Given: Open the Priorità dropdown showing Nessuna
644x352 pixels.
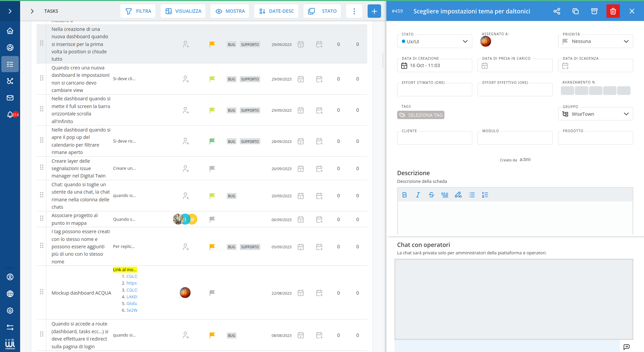Looking at the screenshot, I should click(x=595, y=42).
